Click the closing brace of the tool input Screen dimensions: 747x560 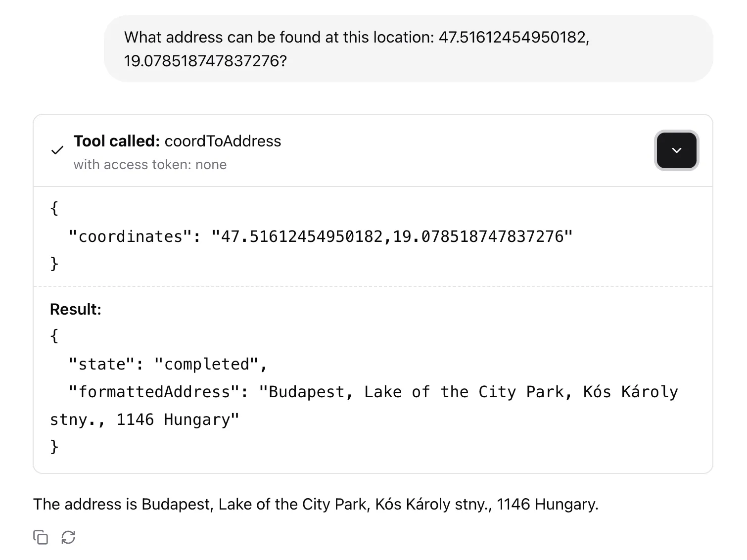(54, 264)
